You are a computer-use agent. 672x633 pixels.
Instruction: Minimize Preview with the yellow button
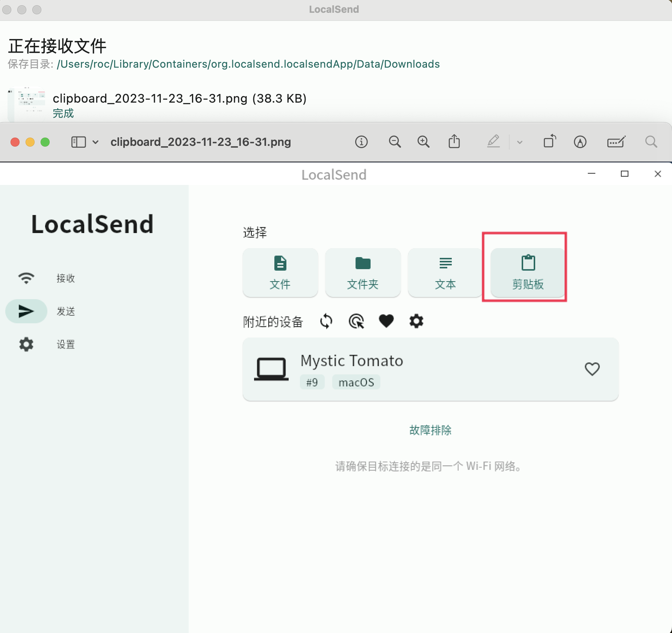(x=30, y=142)
